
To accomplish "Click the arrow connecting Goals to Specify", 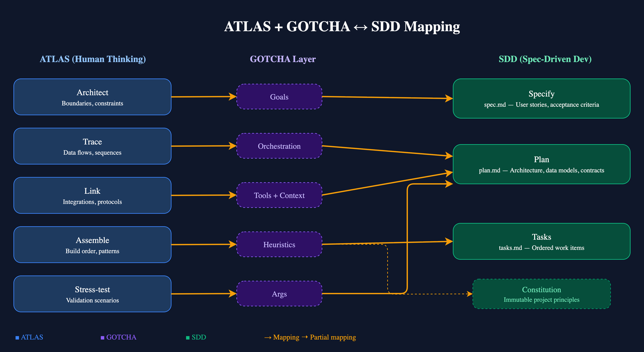I will point(387,97).
